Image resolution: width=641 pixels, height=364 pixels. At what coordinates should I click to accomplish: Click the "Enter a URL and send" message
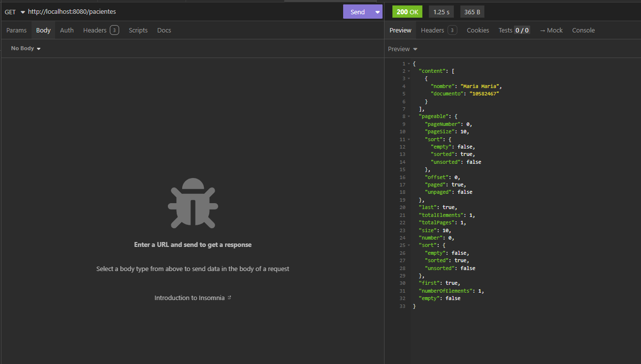pos(192,244)
